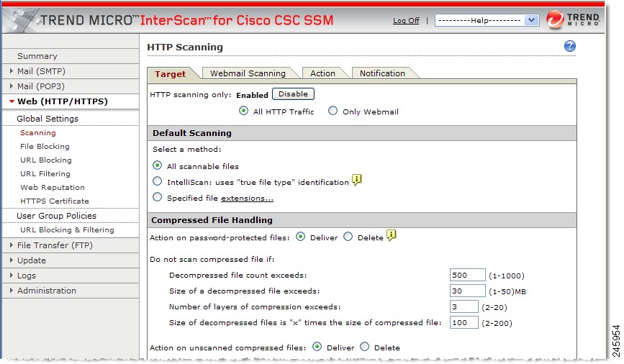624x364 pixels.
Task: Click the password-protected files info tooltip icon
Action: tap(392, 235)
